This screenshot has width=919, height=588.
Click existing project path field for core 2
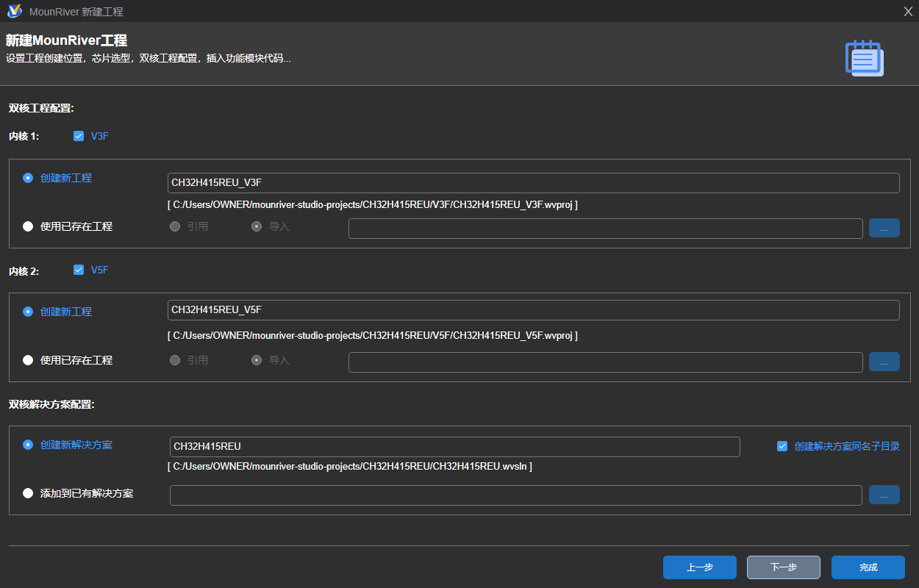tap(606, 362)
